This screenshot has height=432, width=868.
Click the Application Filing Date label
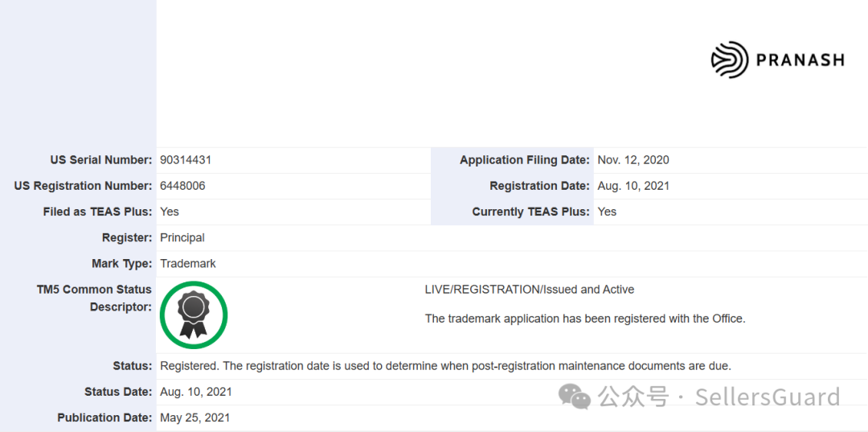tap(525, 160)
